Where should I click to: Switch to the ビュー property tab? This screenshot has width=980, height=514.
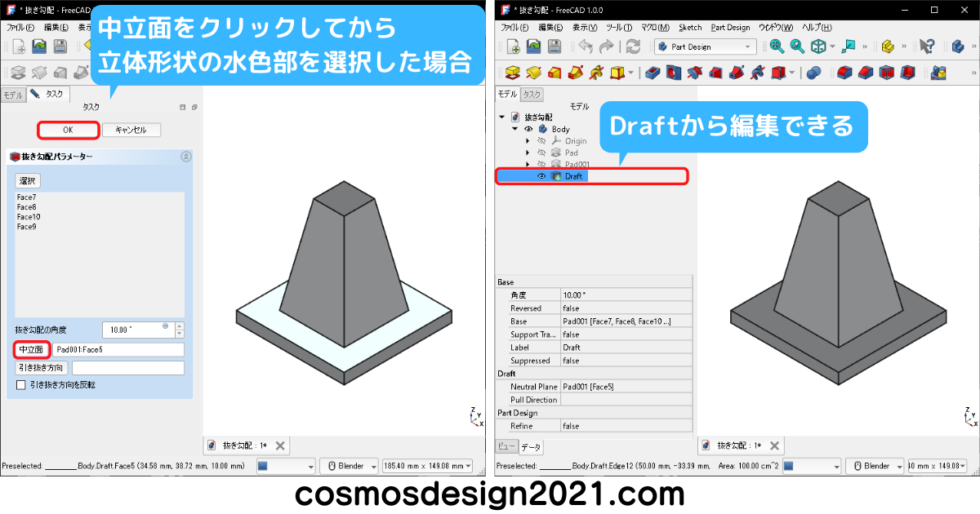click(x=506, y=447)
